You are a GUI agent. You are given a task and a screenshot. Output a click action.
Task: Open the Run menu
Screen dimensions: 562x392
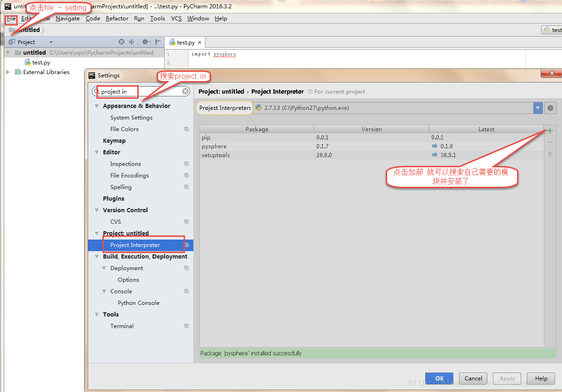point(139,19)
